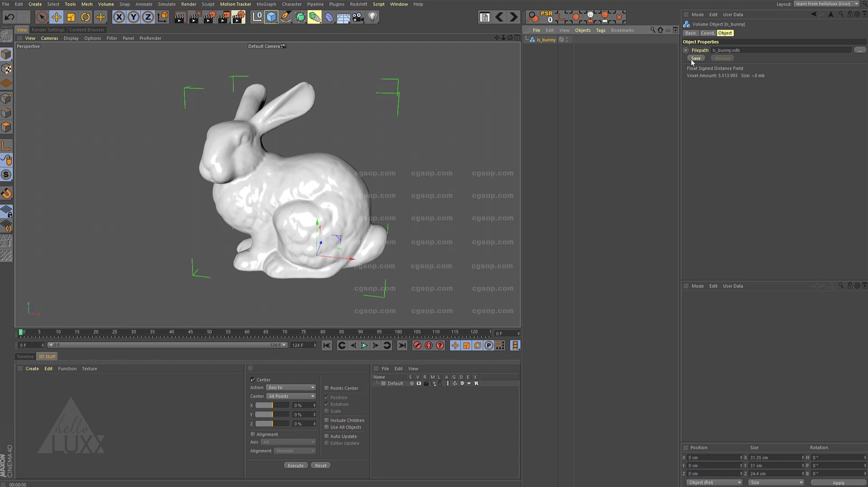
Task: Adjust the X axis percentage slider
Action: click(272, 406)
